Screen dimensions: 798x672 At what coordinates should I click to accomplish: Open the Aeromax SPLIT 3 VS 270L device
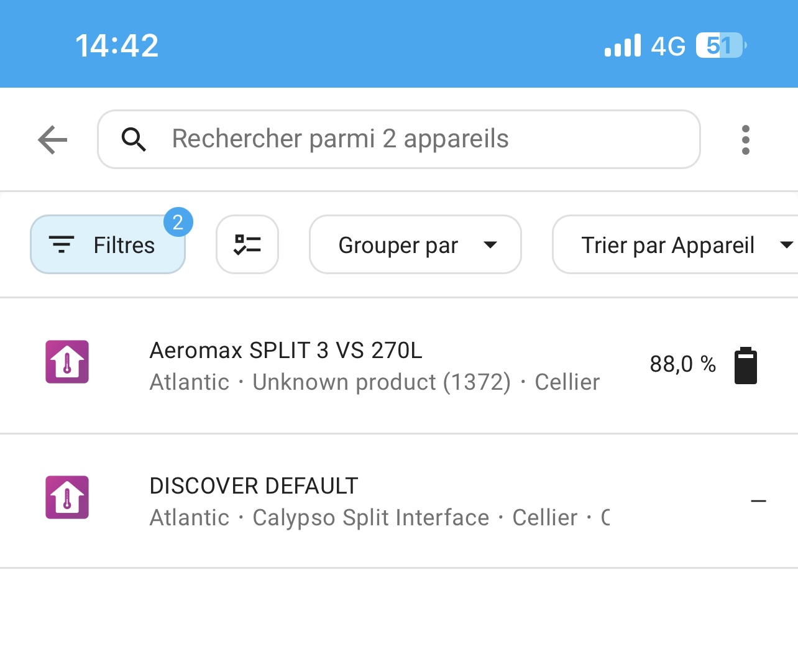point(399,366)
